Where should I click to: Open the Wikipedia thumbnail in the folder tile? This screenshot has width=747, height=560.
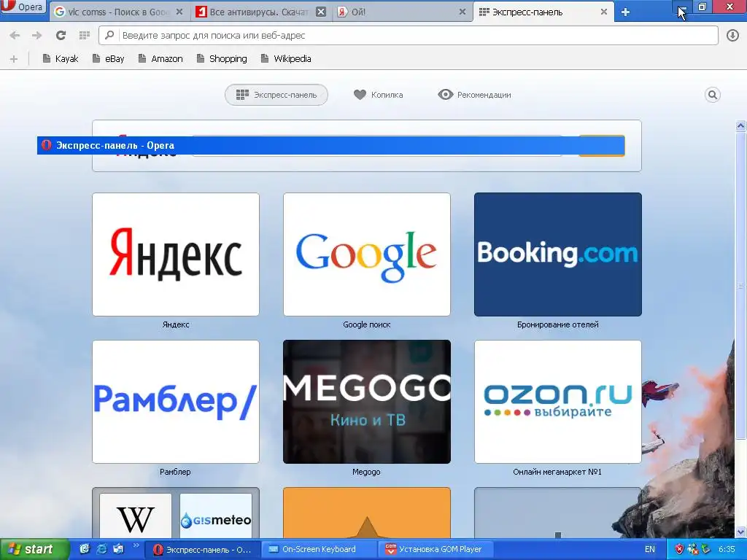136,516
